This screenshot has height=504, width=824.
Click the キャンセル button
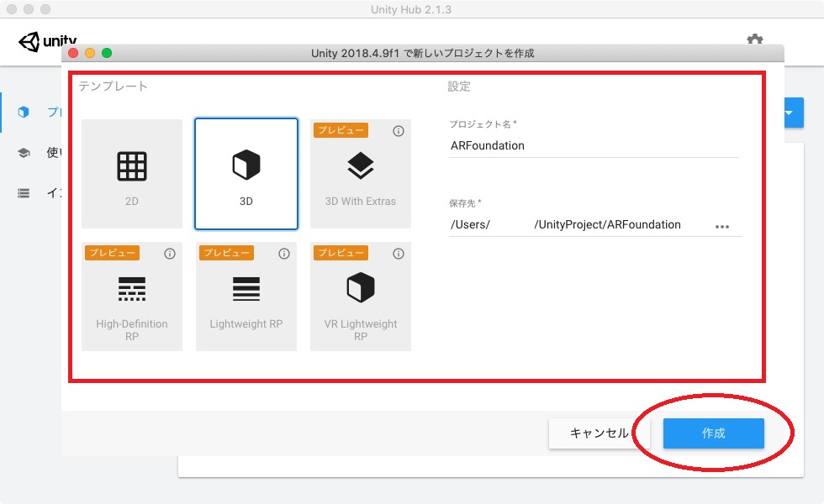click(599, 433)
